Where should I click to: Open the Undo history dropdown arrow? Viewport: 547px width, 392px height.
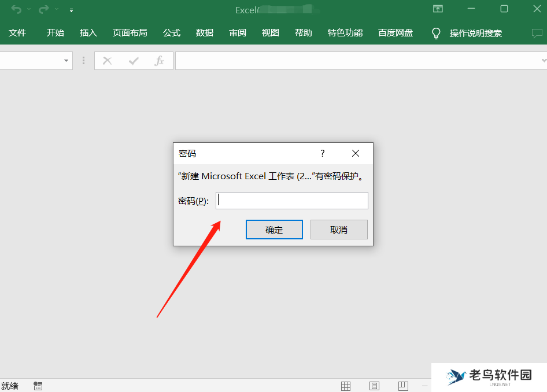28,9
